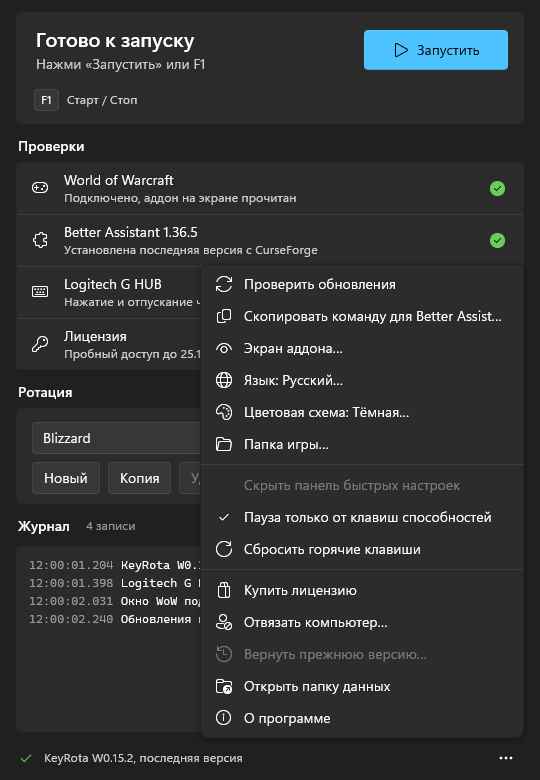Click the status checkmark next to KeyRota version
Image resolution: width=540 pixels, height=780 pixels.
(x=26, y=758)
